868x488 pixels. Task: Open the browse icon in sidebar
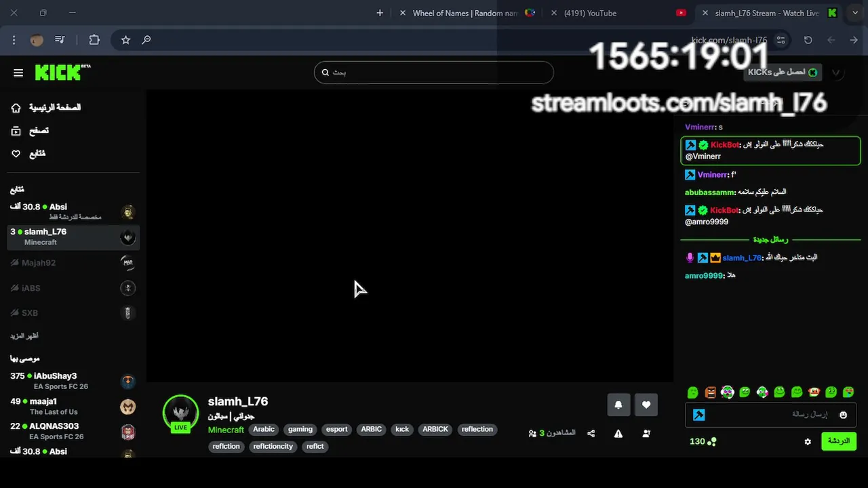tap(16, 131)
